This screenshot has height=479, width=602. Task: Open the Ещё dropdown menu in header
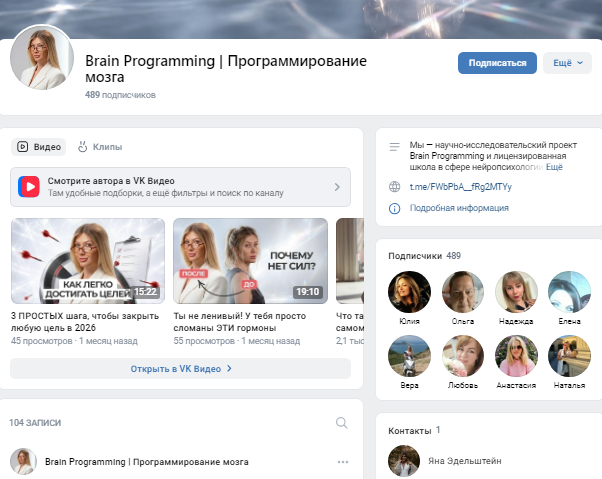[567, 63]
